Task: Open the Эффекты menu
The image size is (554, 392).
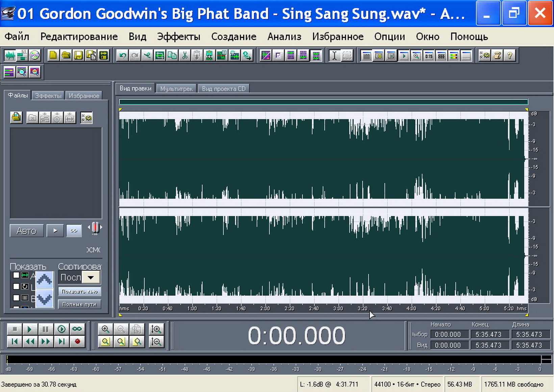Action: coord(179,36)
